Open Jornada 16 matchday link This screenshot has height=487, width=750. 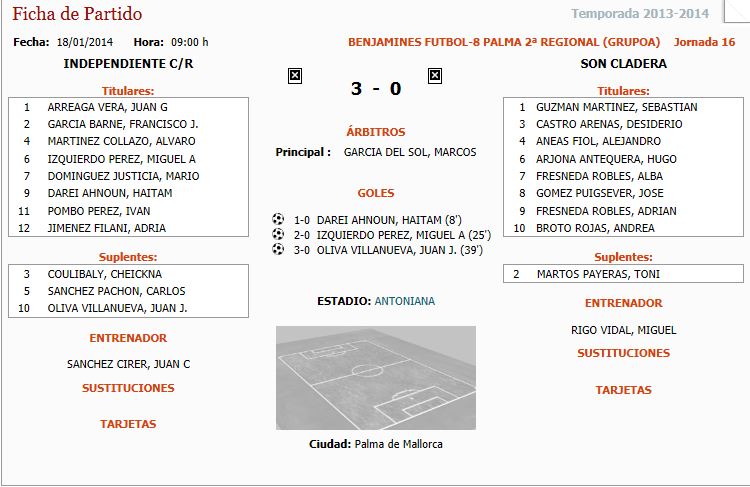[704, 42]
